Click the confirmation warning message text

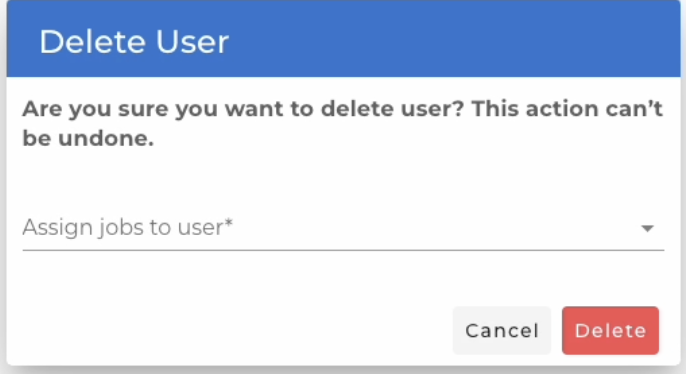pos(343,123)
